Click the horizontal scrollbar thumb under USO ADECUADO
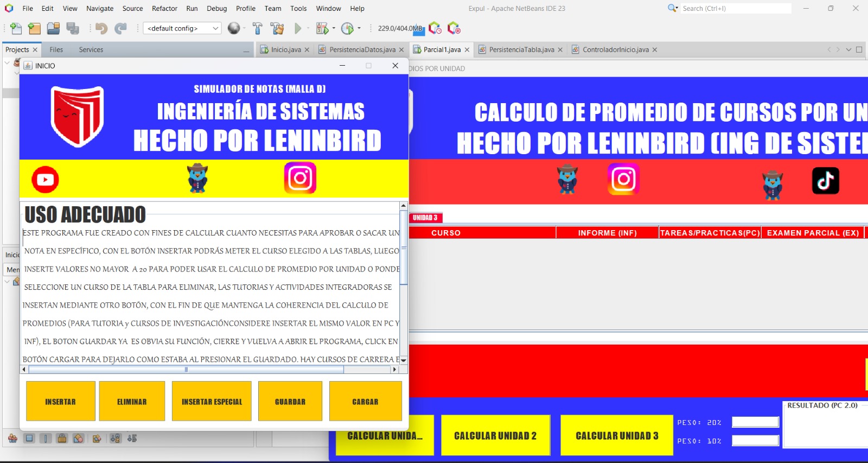868x463 pixels. [186, 370]
